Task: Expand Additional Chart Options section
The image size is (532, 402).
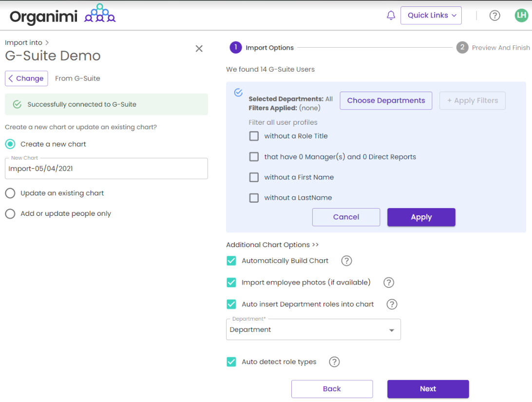Action: pos(272,245)
